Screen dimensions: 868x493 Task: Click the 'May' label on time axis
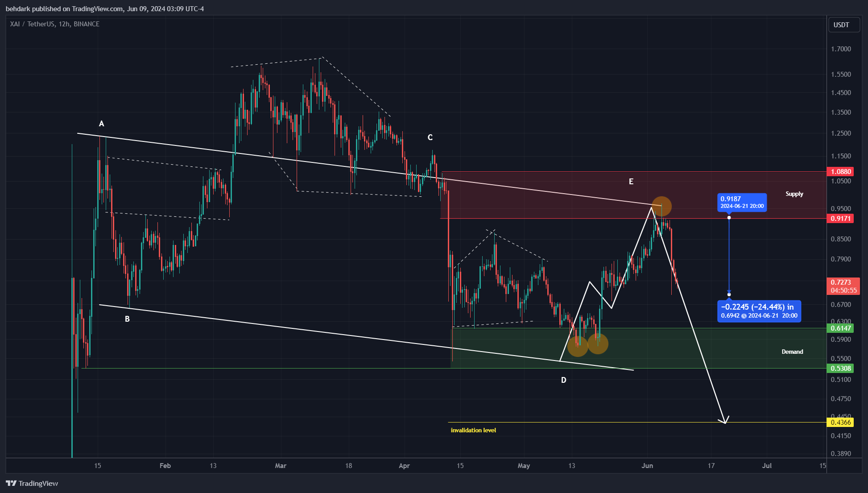524,466
